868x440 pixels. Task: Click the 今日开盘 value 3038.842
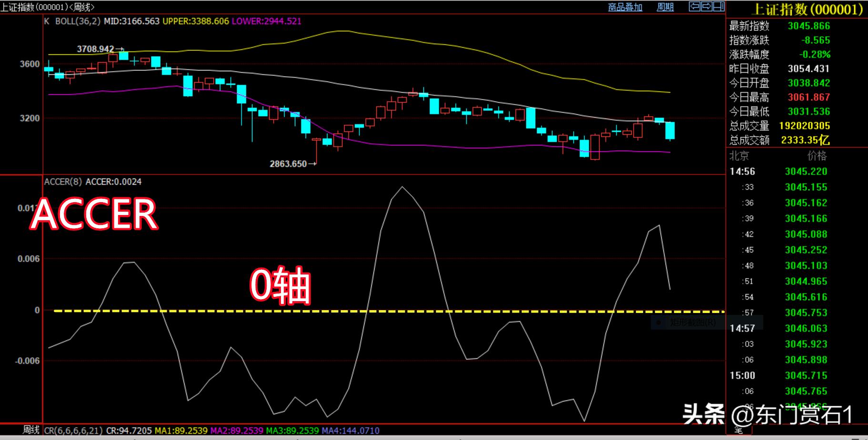[808, 83]
